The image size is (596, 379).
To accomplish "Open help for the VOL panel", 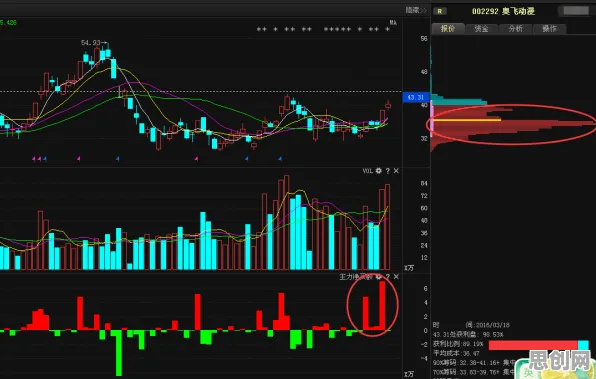I will (x=388, y=171).
